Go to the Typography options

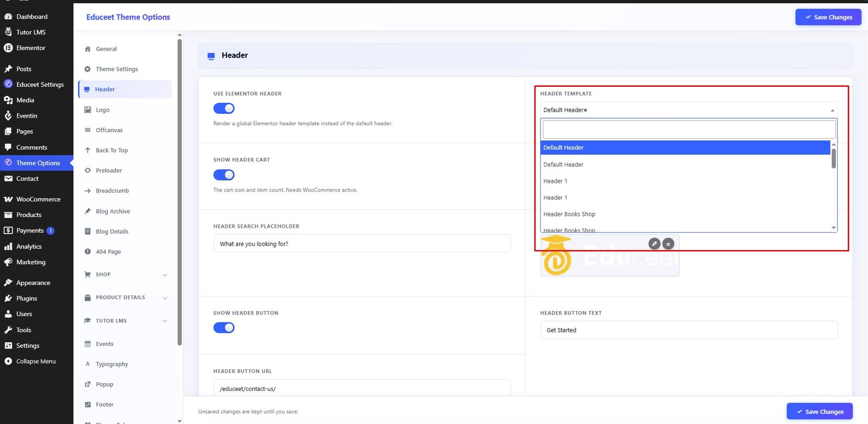(125, 364)
